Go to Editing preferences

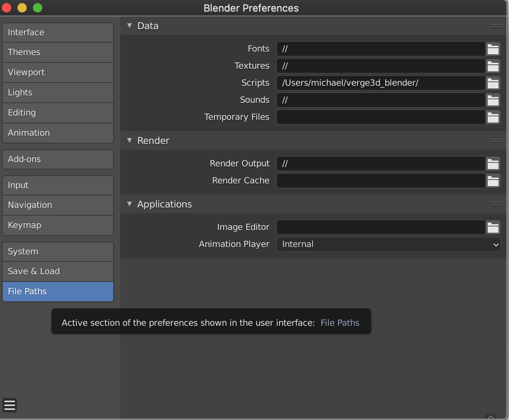[58, 113]
